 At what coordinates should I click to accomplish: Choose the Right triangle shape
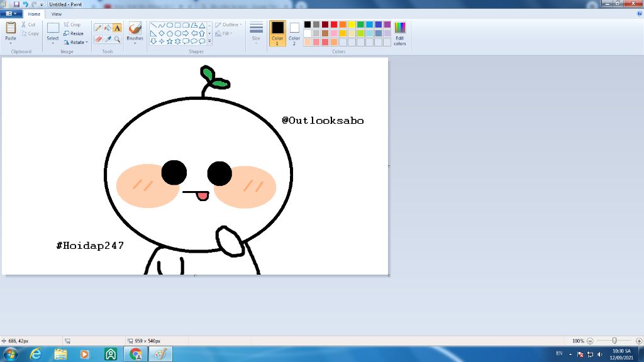(153, 33)
